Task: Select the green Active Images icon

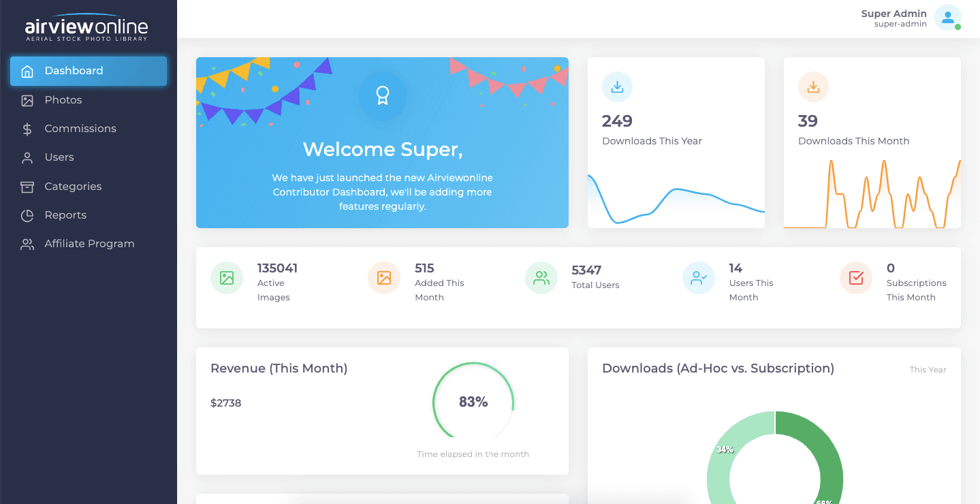Action: pos(226,278)
